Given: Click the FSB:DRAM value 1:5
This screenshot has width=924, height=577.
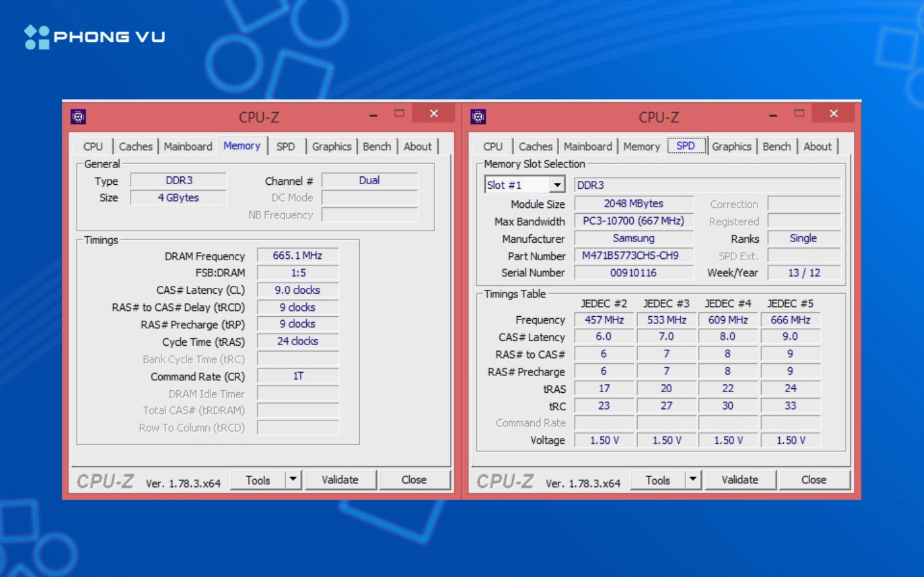Looking at the screenshot, I should [298, 273].
